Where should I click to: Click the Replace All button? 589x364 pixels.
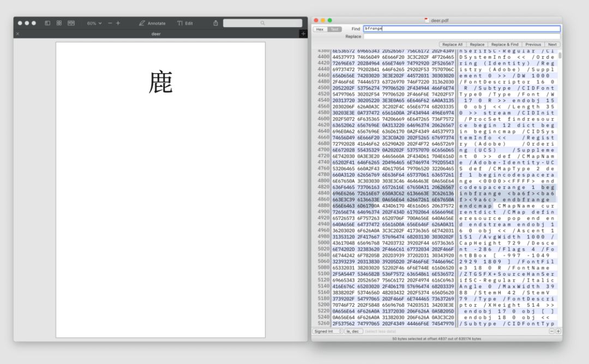[x=454, y=44]
